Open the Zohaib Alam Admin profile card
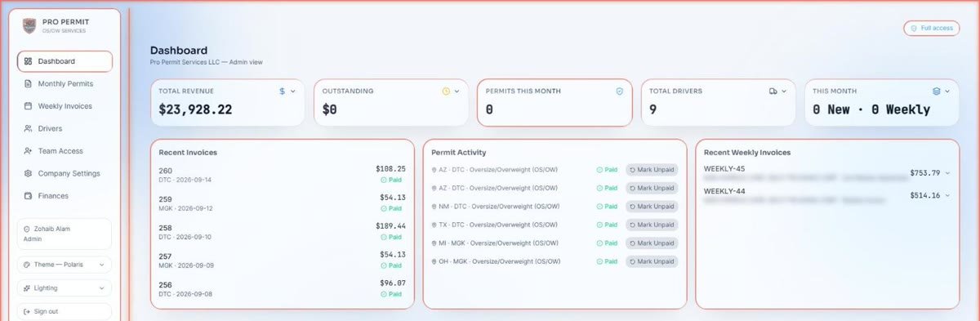Viewport: 980px width, 321px height. [65, 234]
